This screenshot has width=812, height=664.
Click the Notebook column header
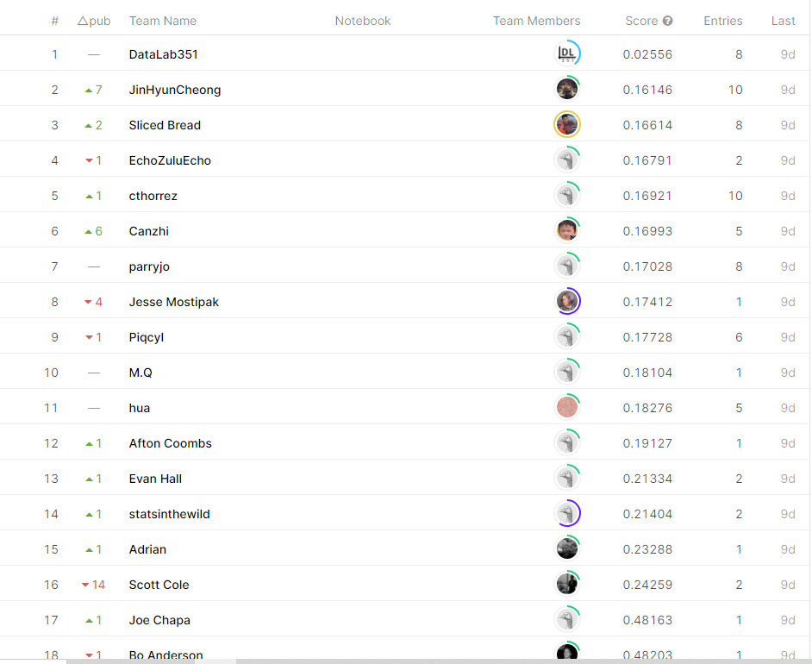(x=362, y=21)
